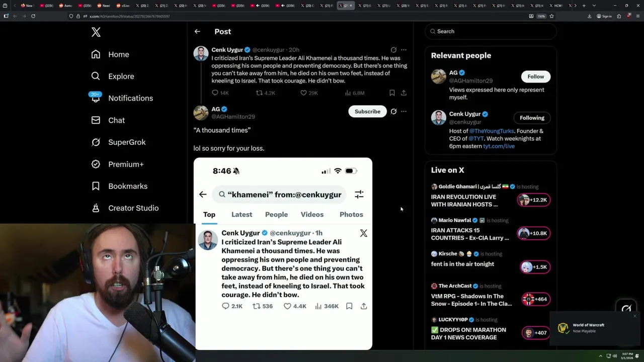Open Bookmarks in sidebar
Image resolution: width=644 pixels, height=362 pixels.
(x=119, y=186)
